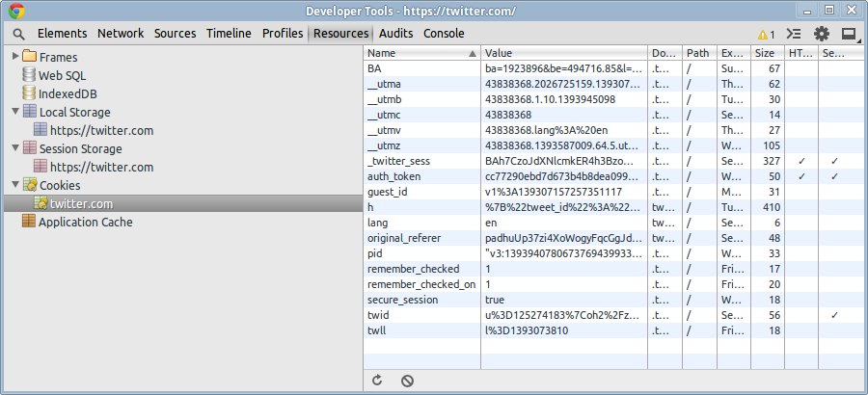The width and height of the screenshot is (868, 395).
Task: Open the warning count indicator
Action: (767, 35)
